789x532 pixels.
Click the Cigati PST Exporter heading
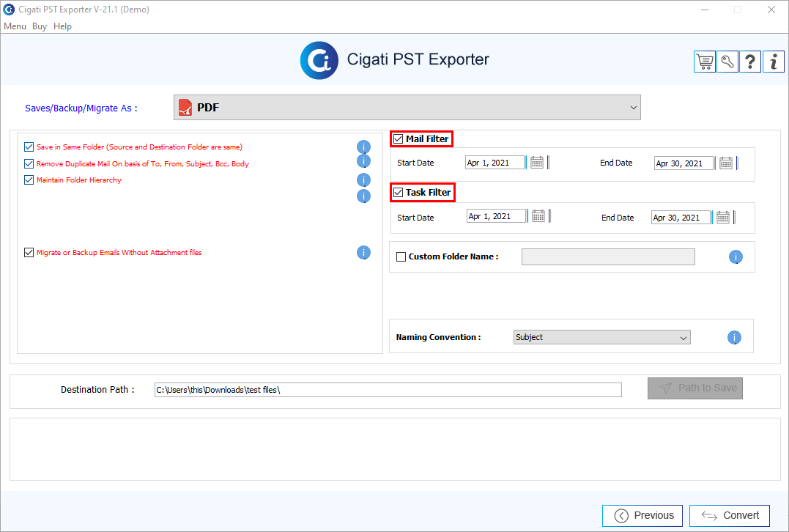(x=418, y=59)
